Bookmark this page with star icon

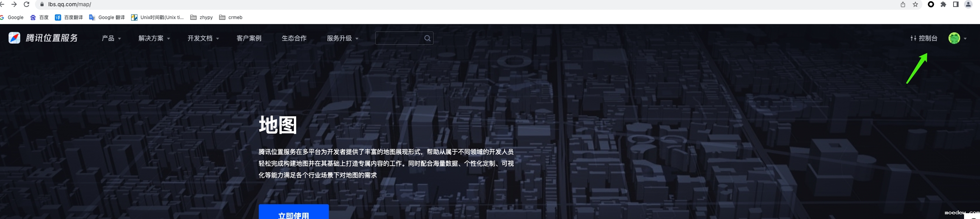[x=915, y=4]
